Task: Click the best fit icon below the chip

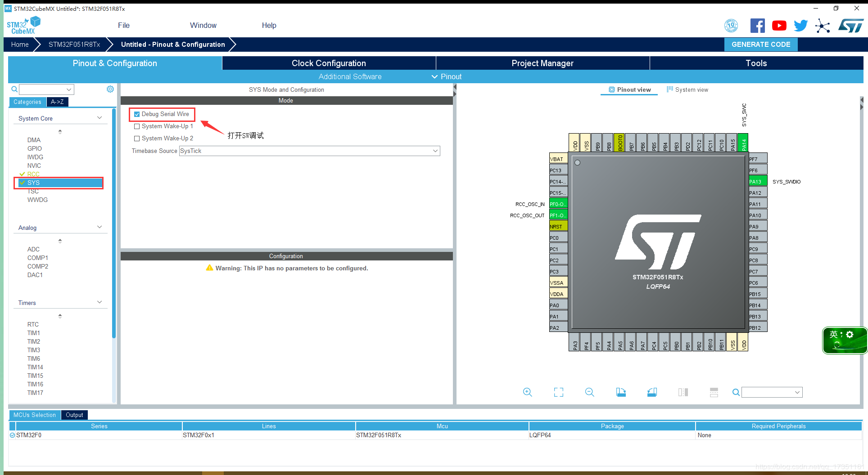Action: click(558, 392)
